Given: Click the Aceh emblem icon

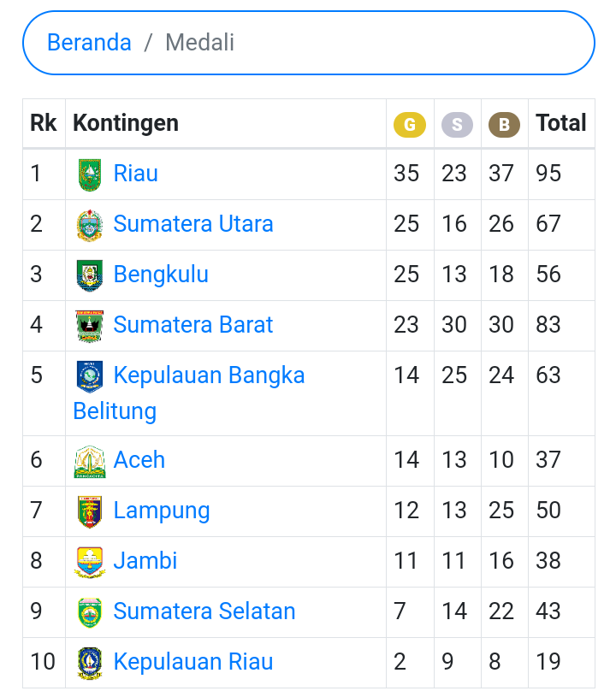Looking at the screenshot, I should [x=90, y=461].
